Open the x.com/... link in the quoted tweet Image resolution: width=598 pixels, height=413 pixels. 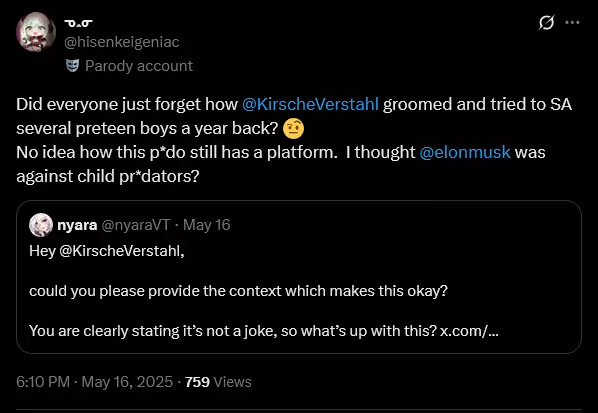tap(469, 331)
